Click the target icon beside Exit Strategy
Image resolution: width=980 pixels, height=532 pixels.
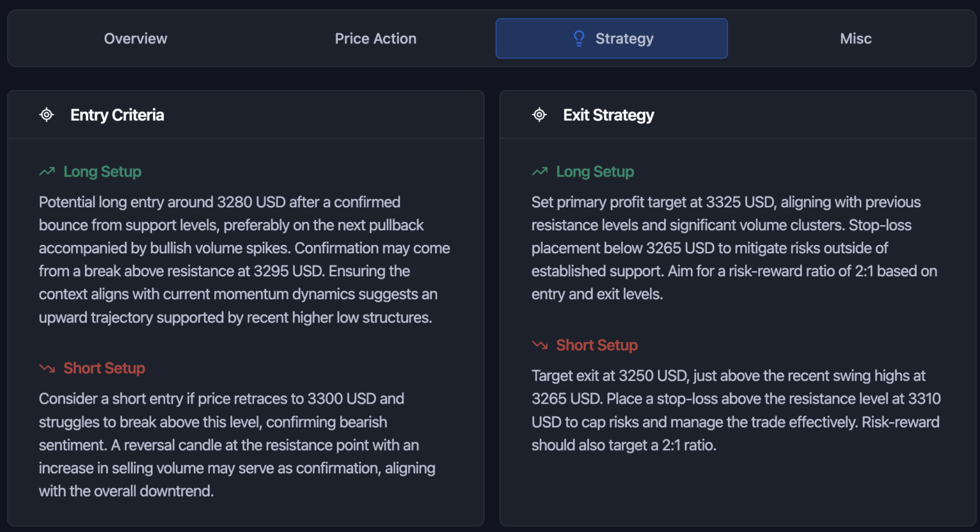[539, 115]
